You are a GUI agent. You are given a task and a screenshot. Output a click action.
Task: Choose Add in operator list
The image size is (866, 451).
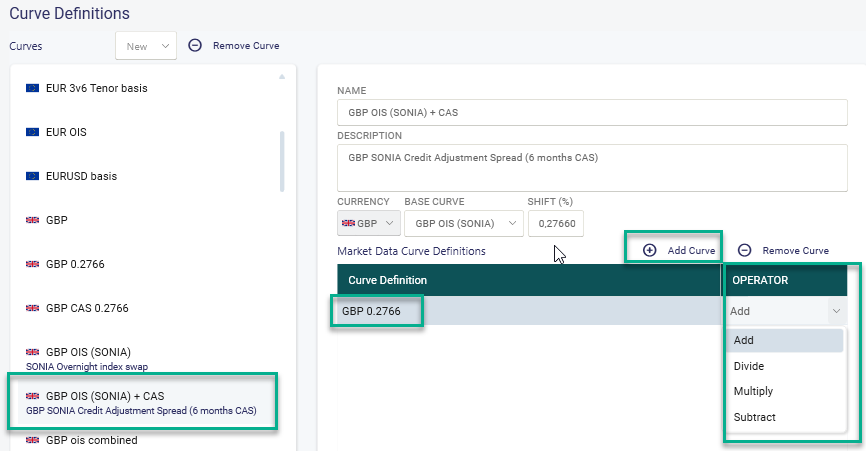point(784,341)
